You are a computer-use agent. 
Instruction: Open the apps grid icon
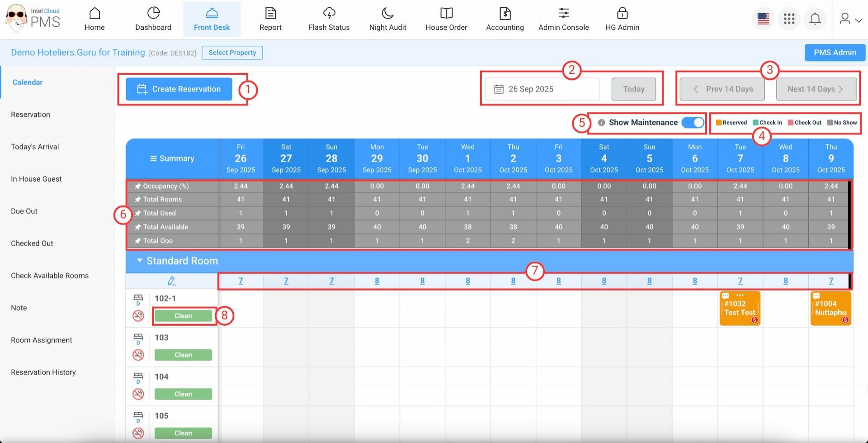click(x=789, y=19)
